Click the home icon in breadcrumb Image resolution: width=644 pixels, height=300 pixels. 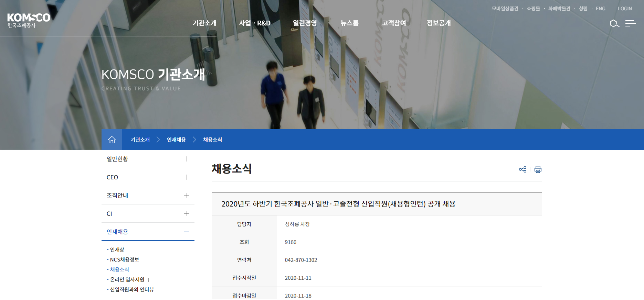(x=112, y=140)
